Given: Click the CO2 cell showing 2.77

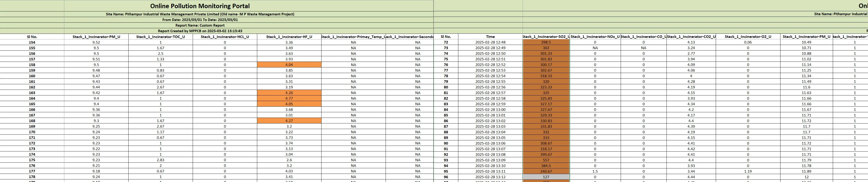Looking at the screenshot, I should pyautogui.click(x=691, y=53).
